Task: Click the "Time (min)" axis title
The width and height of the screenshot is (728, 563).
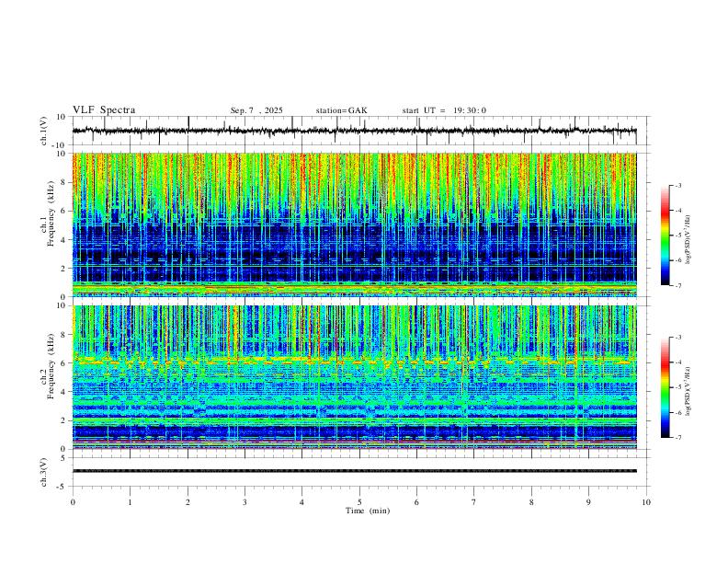Action: tap(368, 511)
